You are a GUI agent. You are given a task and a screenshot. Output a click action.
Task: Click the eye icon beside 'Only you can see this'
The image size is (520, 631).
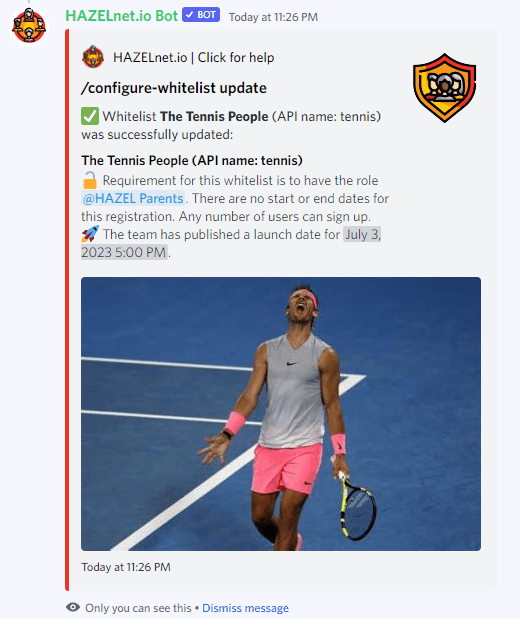coord(73,607)
